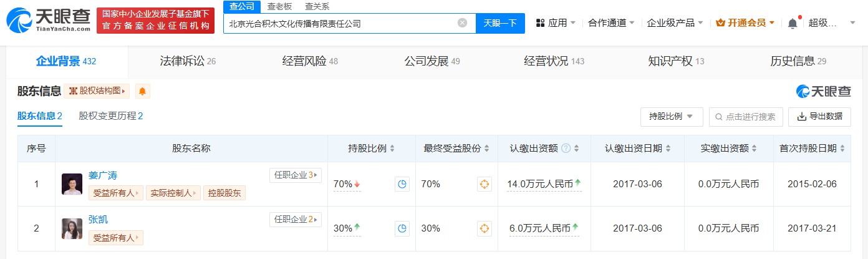Screen dimensions: 868x259
Task: Click green up arrow beside 14.0万元人民币
Action: pos(577,183)
